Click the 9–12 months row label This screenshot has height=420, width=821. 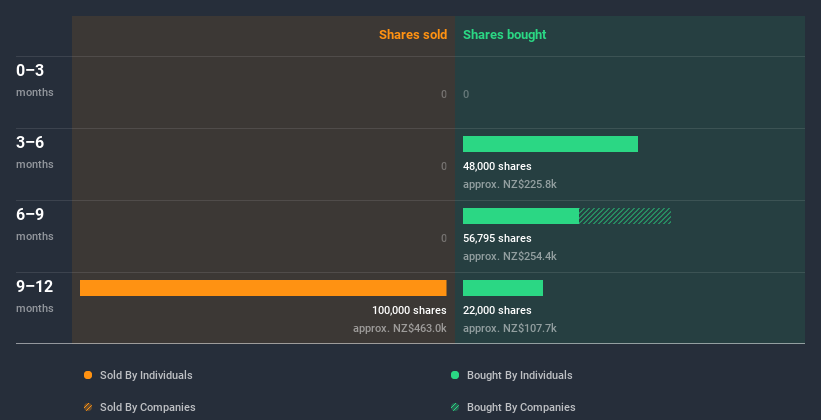tap(35, 296)
